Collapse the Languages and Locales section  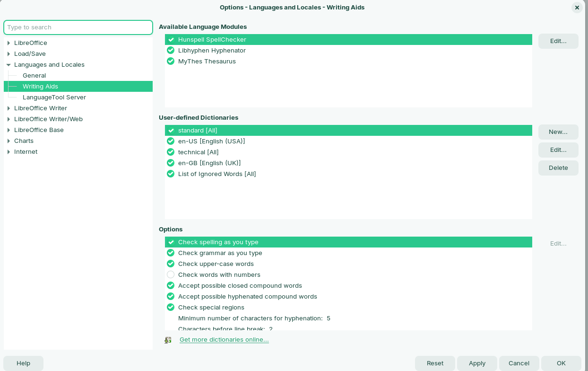pyautogui.click(x=9, y=65)
